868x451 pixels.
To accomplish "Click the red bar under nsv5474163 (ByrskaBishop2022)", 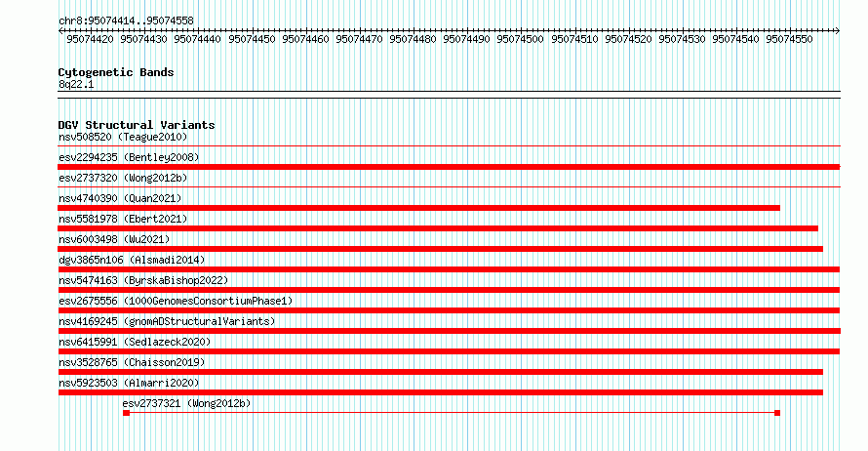I will pos(449,290).
